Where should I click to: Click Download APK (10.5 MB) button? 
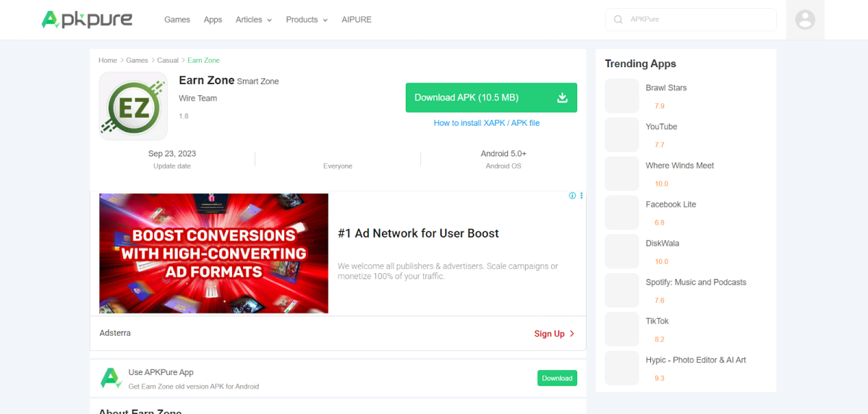491,98
